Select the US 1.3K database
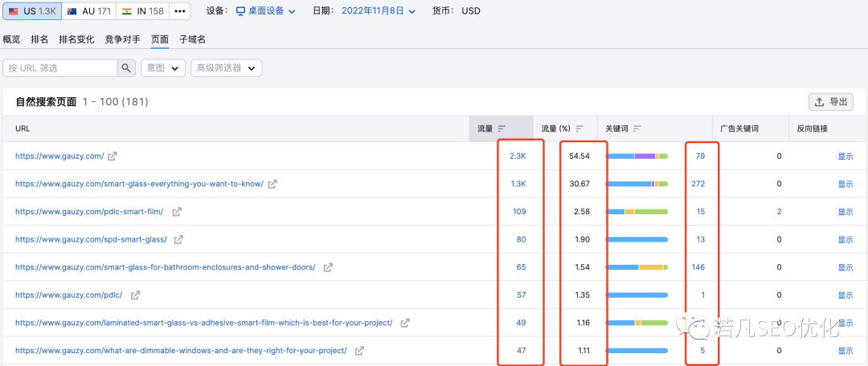The width and height of the screenshot is (868, 366). coord(31,11)
